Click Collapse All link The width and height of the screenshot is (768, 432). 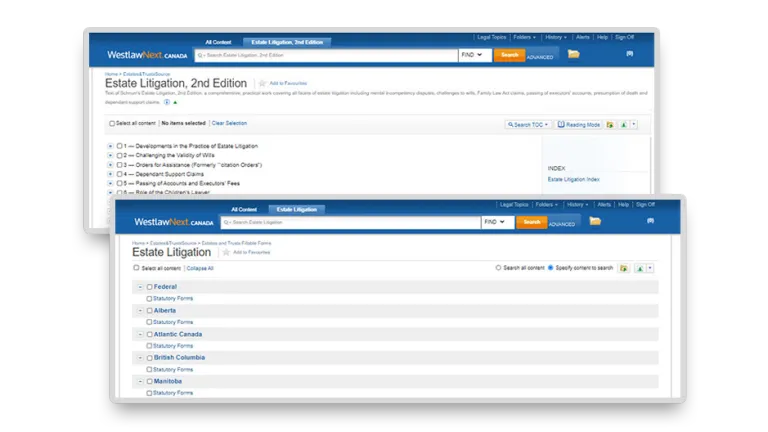(200, 268)
